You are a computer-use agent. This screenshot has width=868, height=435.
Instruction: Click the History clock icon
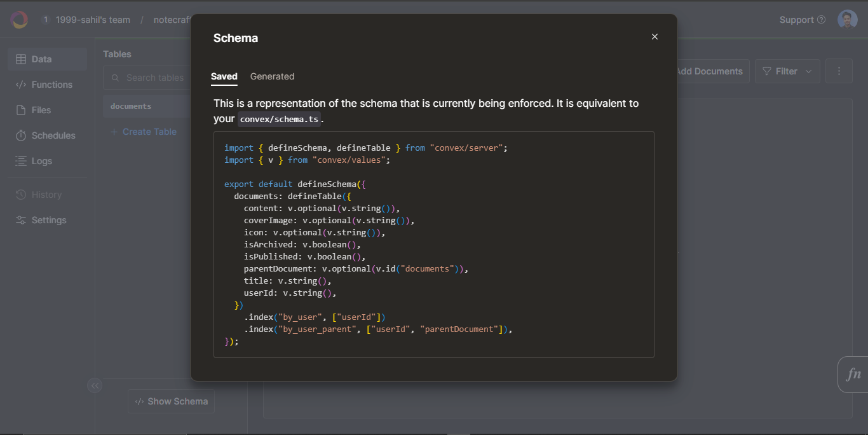click(x=21, y=195)
